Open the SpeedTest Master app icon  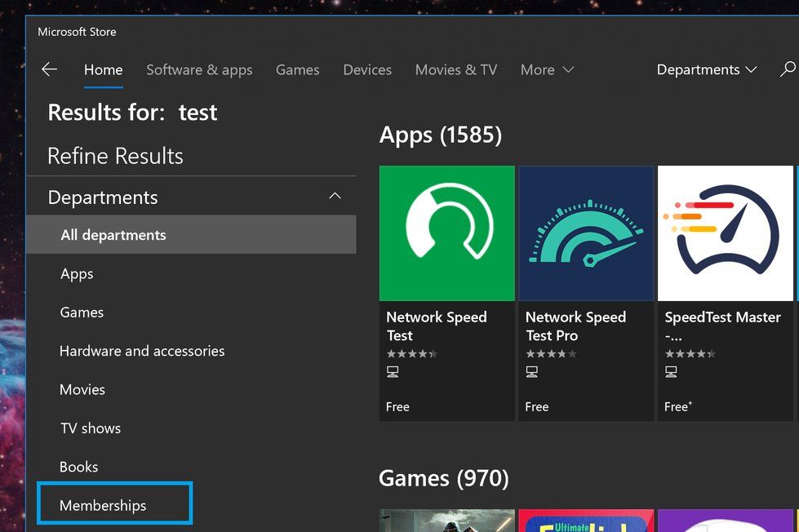tap(725, 233)
